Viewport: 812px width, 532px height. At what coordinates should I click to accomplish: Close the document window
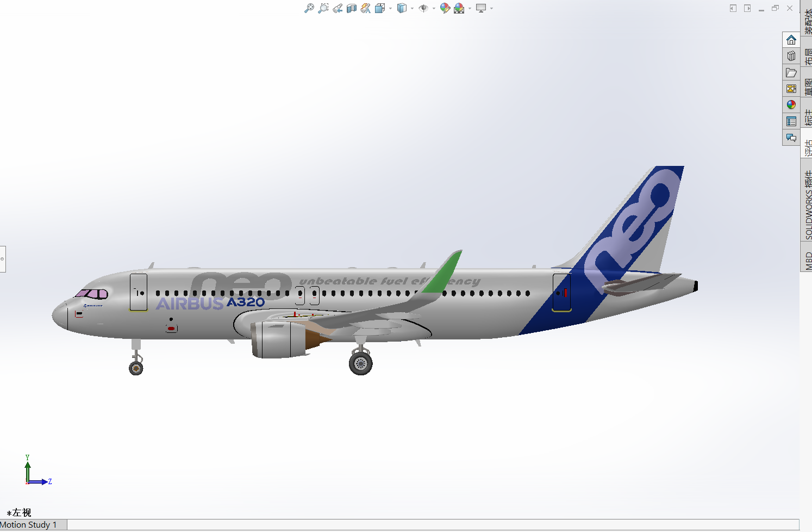790,8
